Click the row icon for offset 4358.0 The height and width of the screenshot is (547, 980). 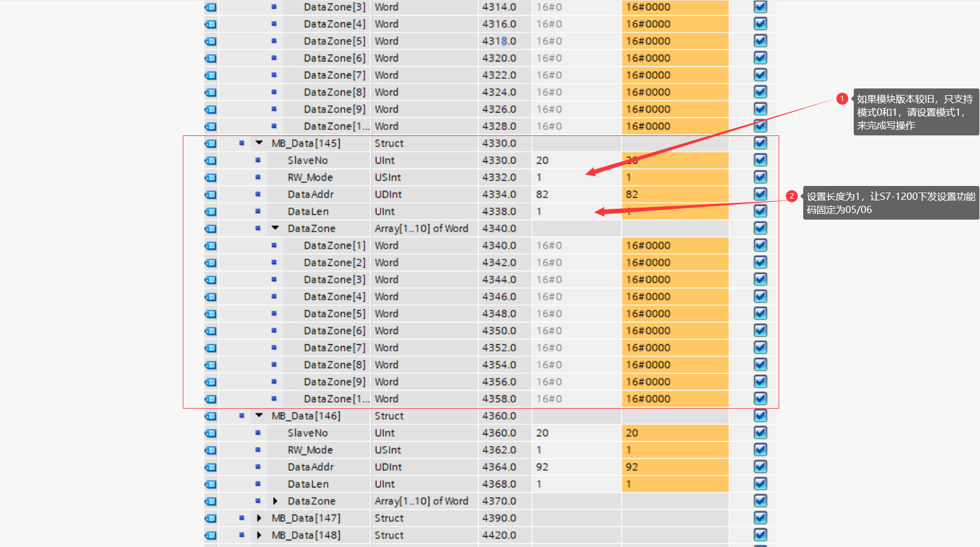point(210,399)
